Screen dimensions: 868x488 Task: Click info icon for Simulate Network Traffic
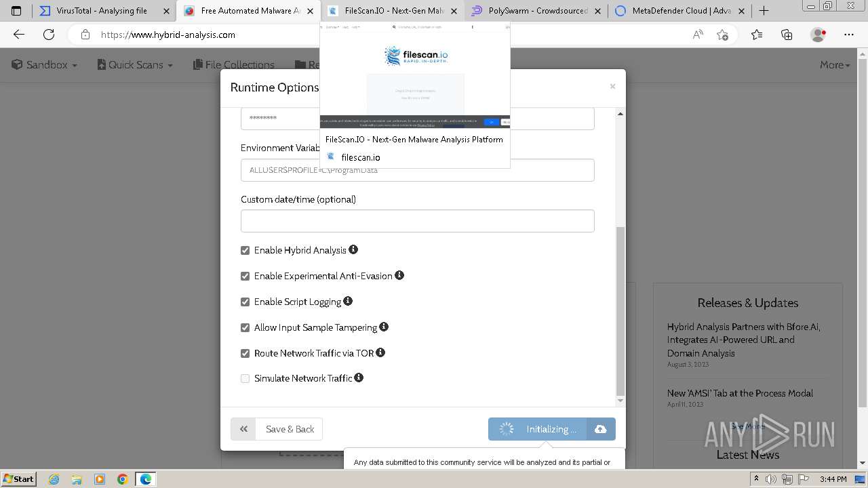359,378
